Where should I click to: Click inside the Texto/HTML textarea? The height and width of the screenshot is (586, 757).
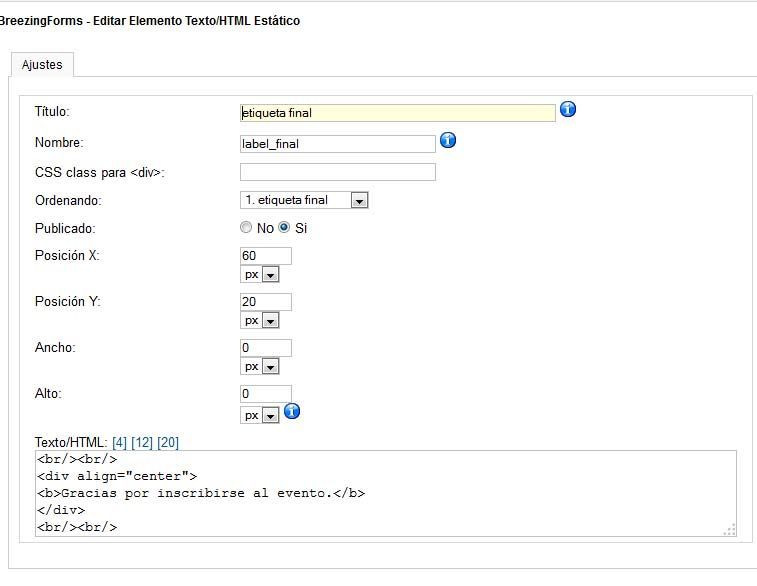click(386, 493)
